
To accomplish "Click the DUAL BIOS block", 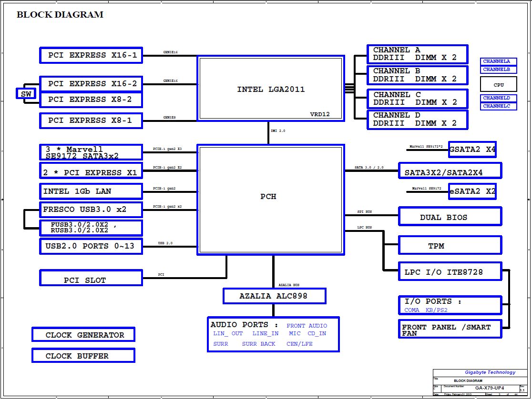I will pyautogui.click(x=450, y=217).
